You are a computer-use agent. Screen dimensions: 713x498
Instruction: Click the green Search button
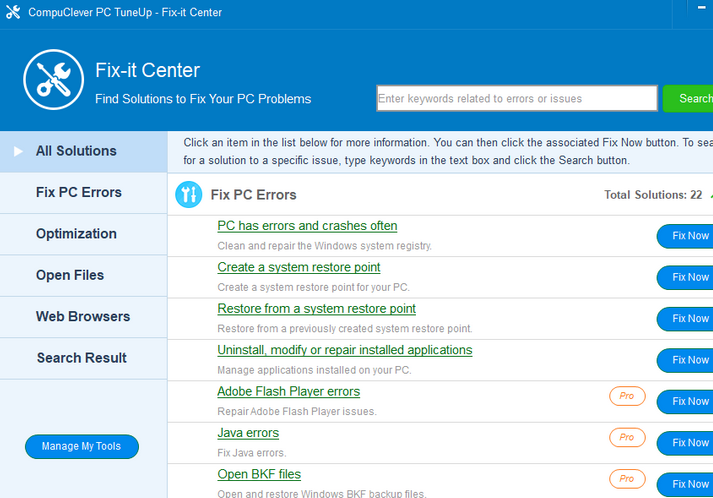click(688, 98)
